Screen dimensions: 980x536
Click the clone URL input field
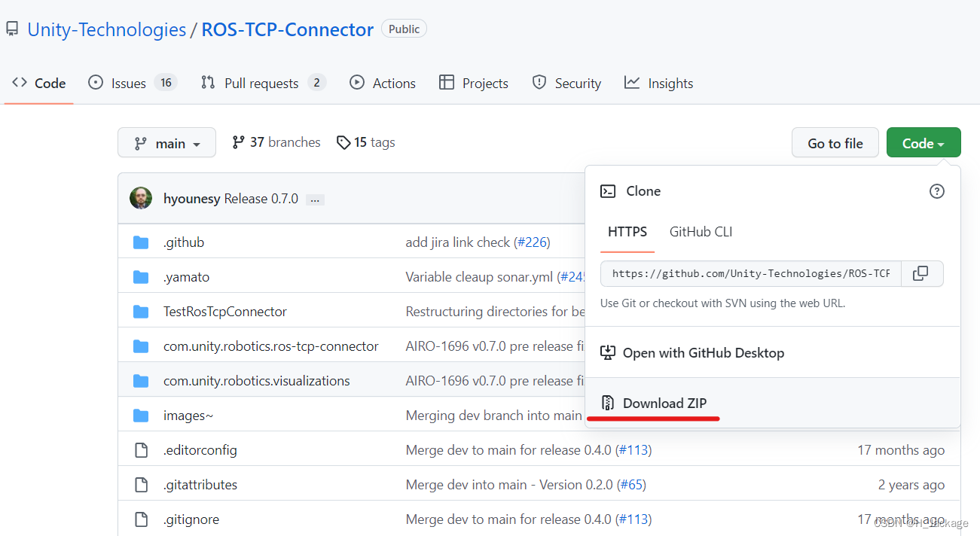(x=751, y=274)
